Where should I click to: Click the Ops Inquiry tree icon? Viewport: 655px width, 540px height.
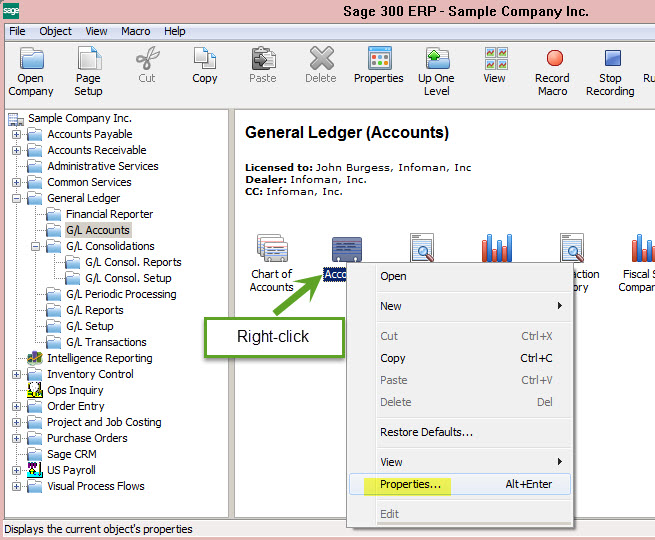click(35, 390)
